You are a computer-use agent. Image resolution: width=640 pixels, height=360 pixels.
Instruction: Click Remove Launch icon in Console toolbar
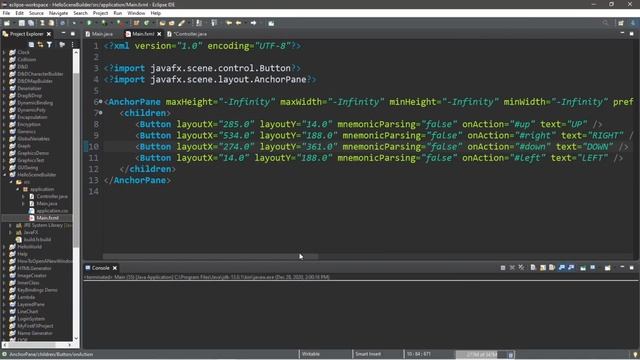coord(512,268)
